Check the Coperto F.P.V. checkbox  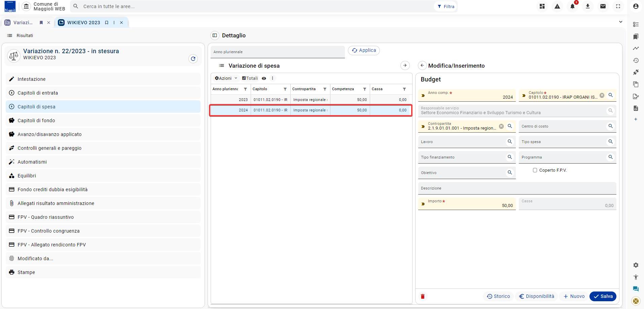pyautogui.click(x=535, y=170)
